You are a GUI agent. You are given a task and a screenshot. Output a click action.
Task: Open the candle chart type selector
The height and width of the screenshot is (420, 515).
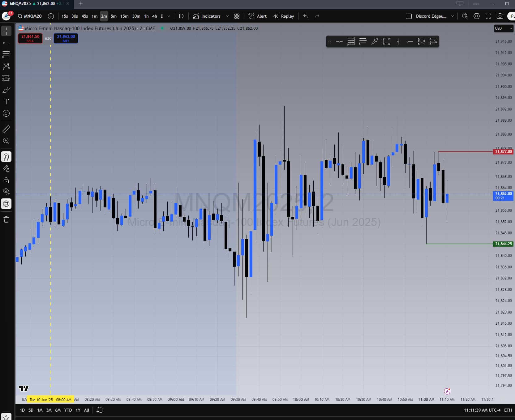click(182, 16)
